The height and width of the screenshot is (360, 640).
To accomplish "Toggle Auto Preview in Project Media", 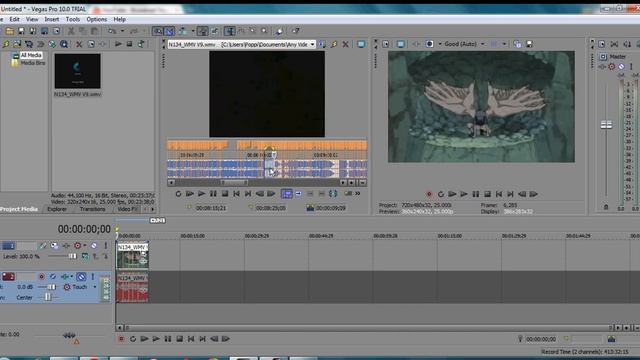I will click(141, 44).
